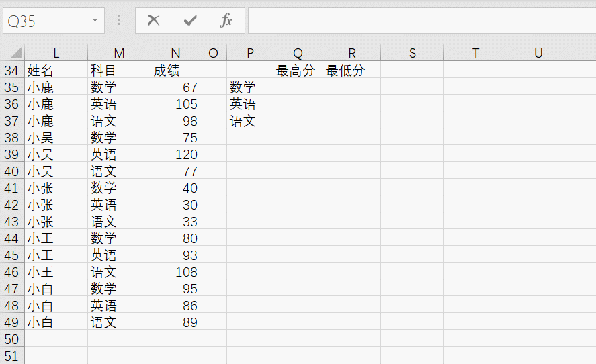Click the 最高分 header cell
This screenshot has width=596, height=364.
[298, 71]
